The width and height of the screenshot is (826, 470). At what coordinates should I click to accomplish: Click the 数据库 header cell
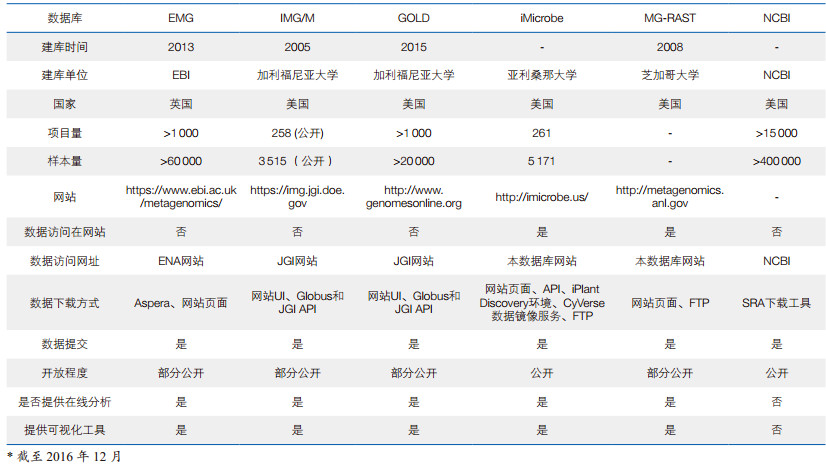tap(65, 18)
